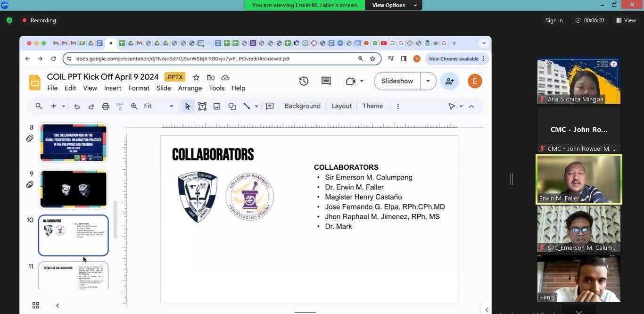Print the presentation
This screenshot has height=314, width=644.
106,107
